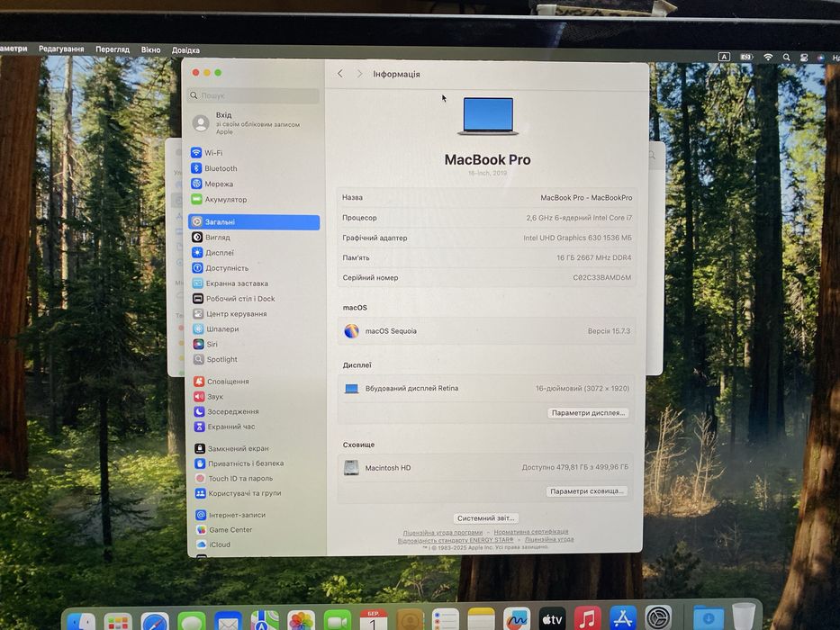Viewport: 840px width, 630px height.
Task: Select the Загальні sidebar item
Action: pos(254,221)
